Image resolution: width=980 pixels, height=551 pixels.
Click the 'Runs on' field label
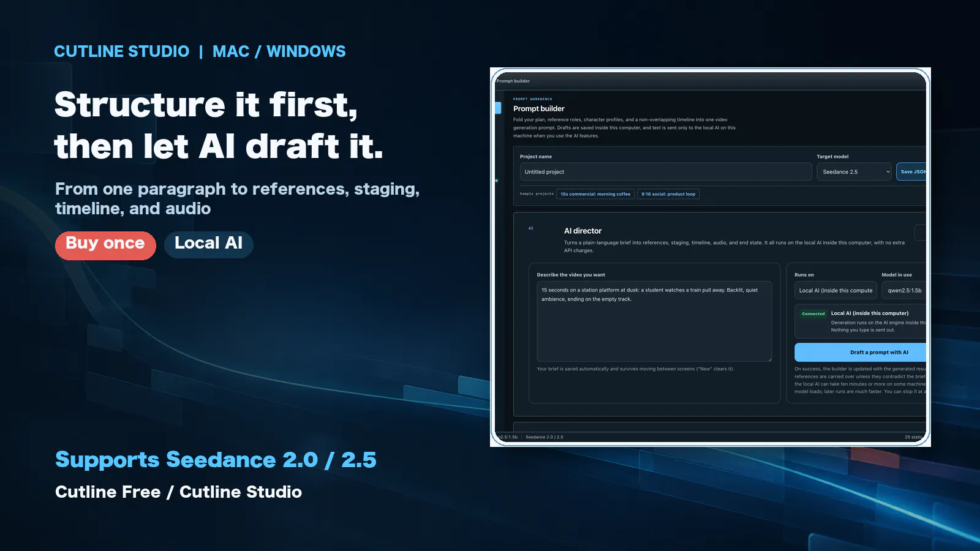tap(804, 275)
